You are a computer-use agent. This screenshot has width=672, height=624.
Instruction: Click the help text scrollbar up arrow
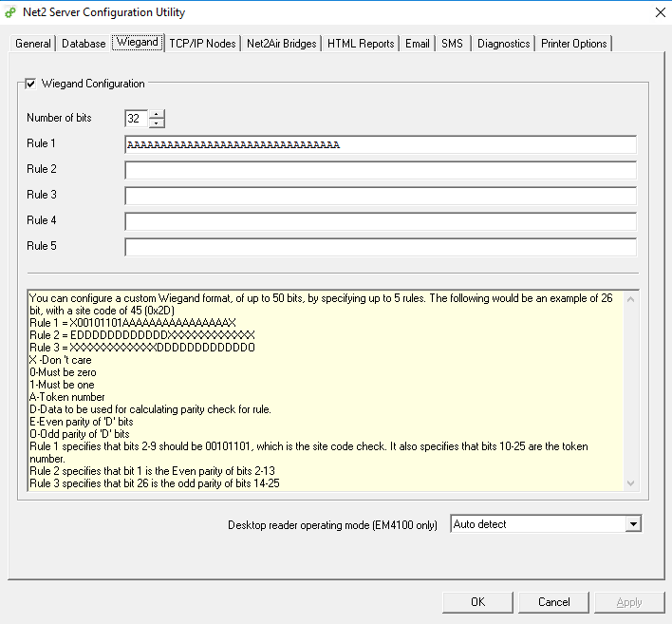pos(631,299)
